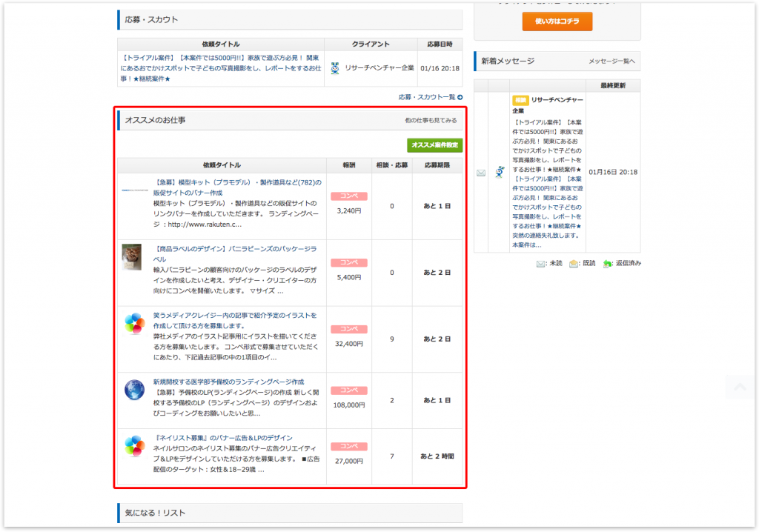Click the envelope icon in the message row
Image resolution: width=759 pixels, height=532 pixels.
[481, 173]
